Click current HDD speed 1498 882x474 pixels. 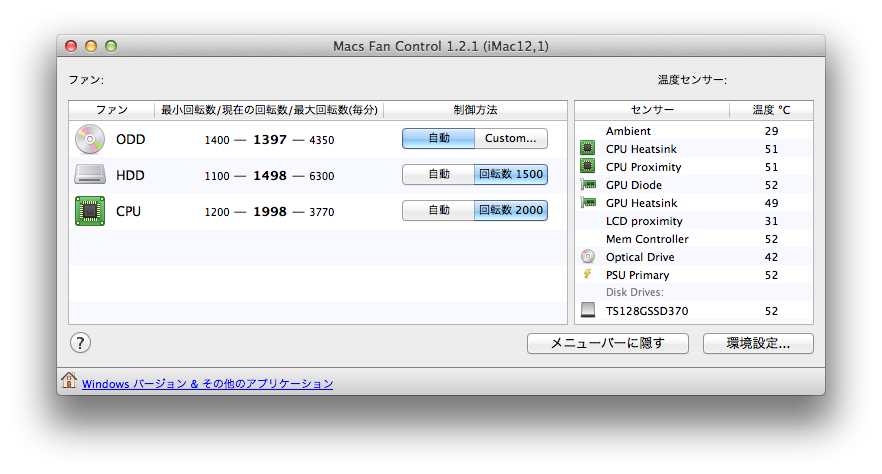point(270,175)
